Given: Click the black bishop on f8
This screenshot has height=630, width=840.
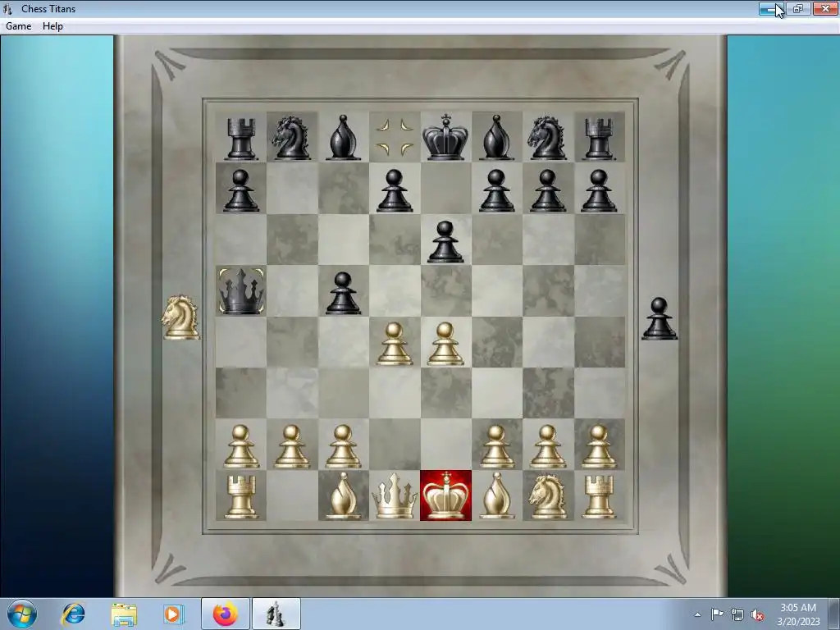Looking at the screenshot, I should (x=496, y=137).
